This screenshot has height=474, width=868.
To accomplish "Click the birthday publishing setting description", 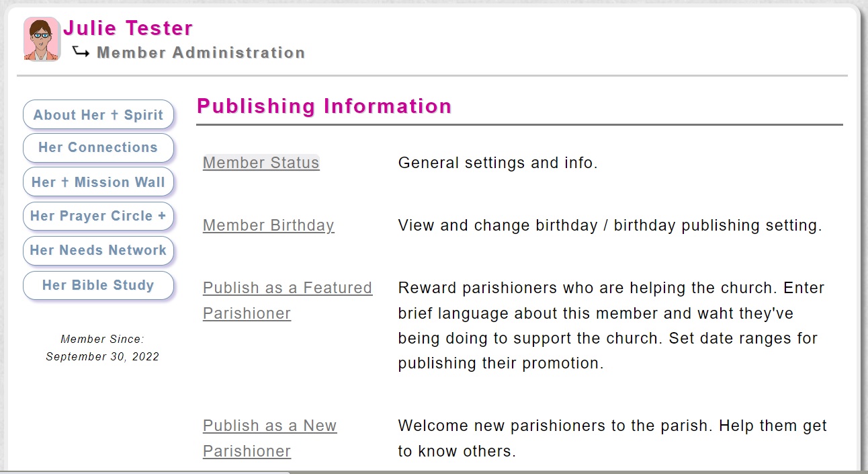I will pos(610,225).
